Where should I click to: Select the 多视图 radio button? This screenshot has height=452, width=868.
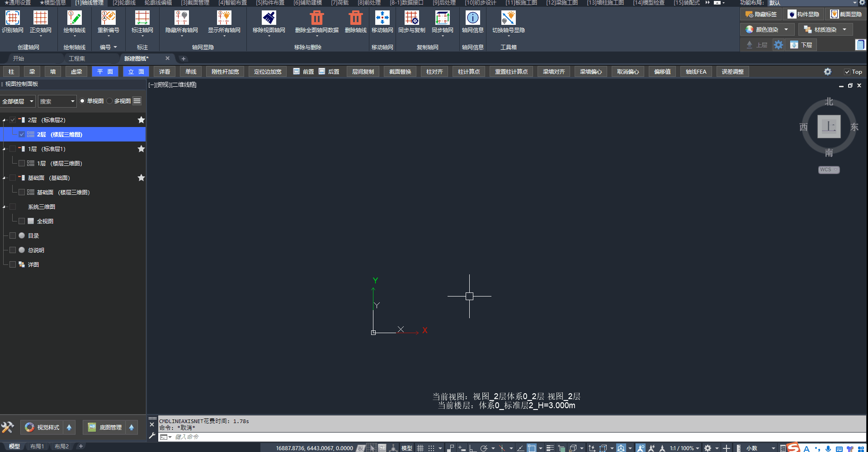coord(110,101)
